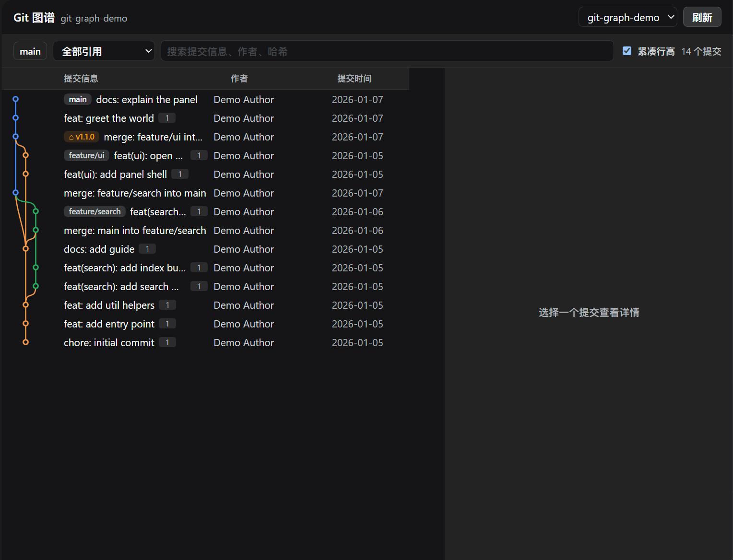Click the blue commit node for 'docs: explain the panel'
733x560 pixels.
(16, 99)
